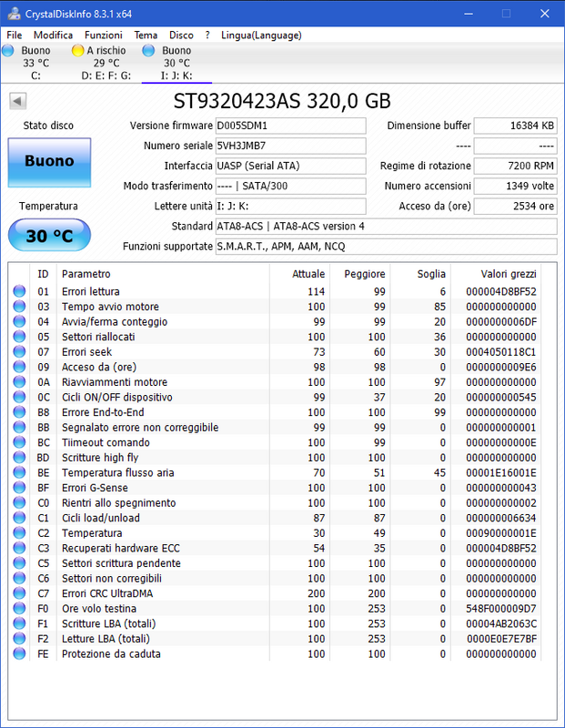Open the File menu
Viewport: 565px width, 728px height.
tap(15, 35)
